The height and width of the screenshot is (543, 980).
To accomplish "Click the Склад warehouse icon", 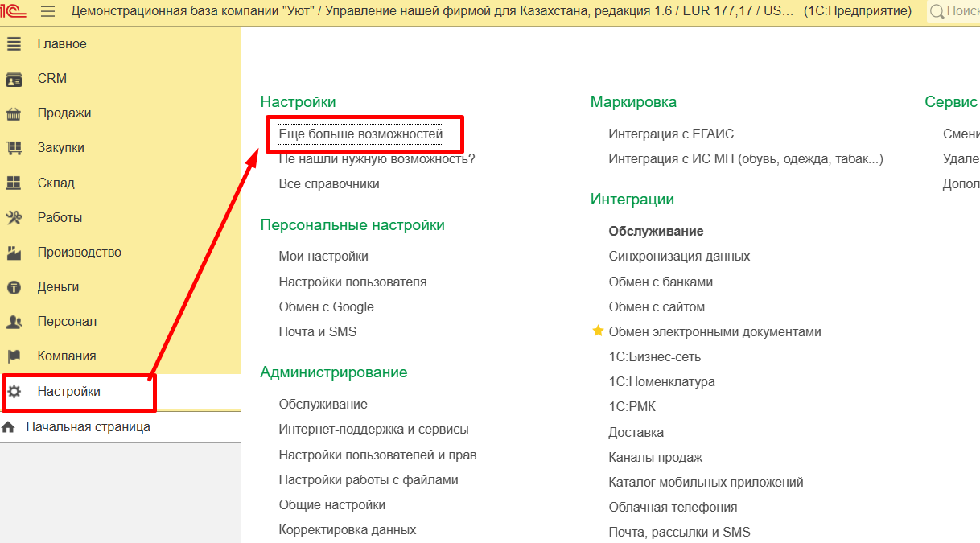I will click(x=14, y=183).
